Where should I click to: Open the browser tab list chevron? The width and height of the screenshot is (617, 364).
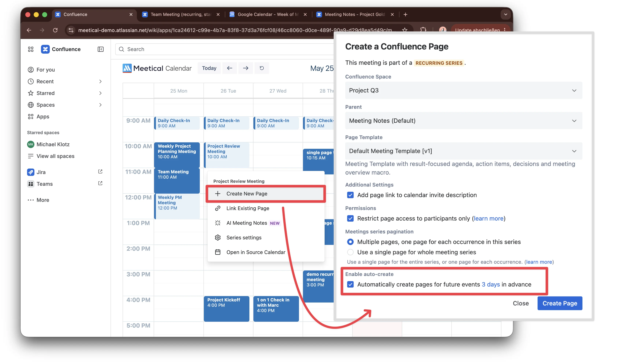click(505, 14)
